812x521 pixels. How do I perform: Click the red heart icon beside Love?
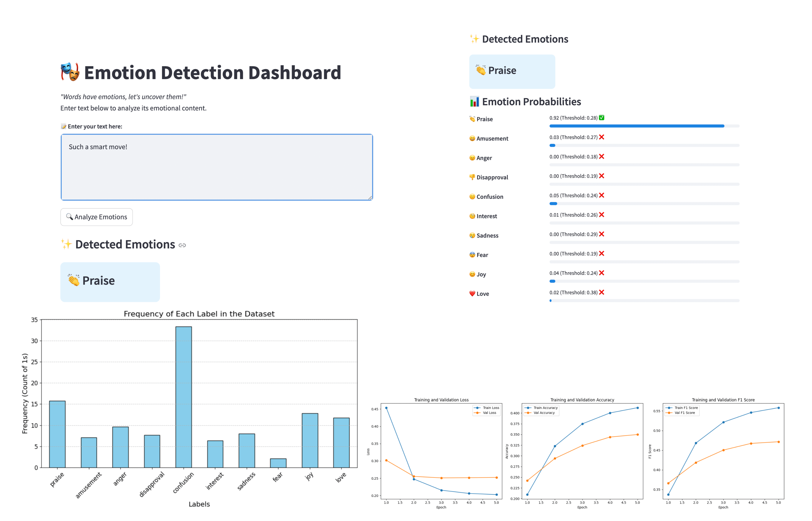472,294
